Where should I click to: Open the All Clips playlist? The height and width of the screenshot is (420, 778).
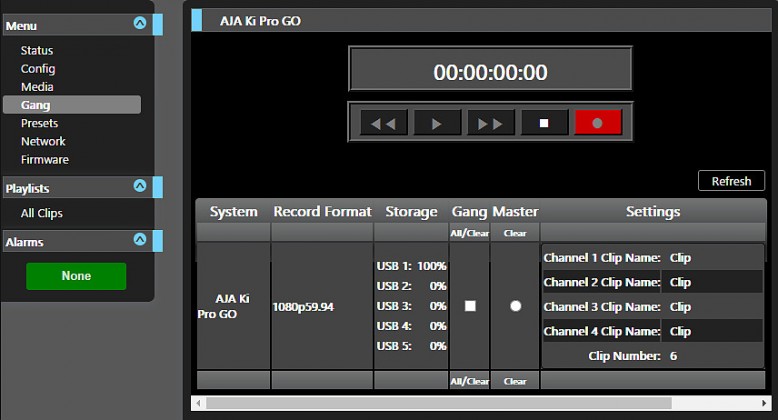click(42, 213)
